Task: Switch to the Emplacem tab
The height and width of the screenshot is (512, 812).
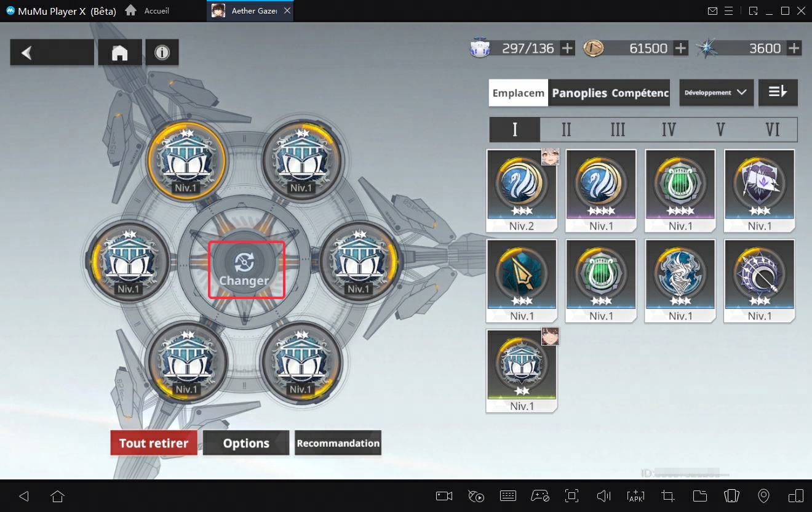Action: [519, 93]
